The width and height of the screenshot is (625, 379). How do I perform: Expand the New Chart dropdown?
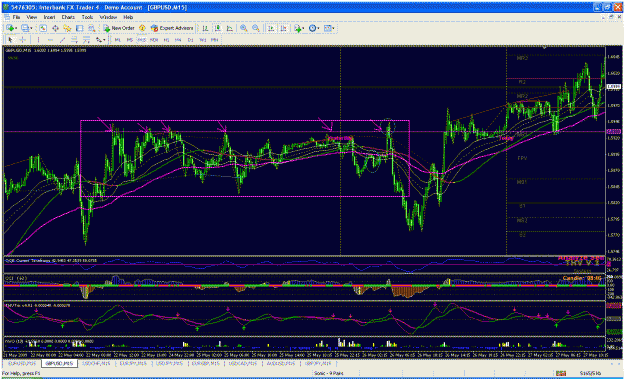tap(16, 28)
